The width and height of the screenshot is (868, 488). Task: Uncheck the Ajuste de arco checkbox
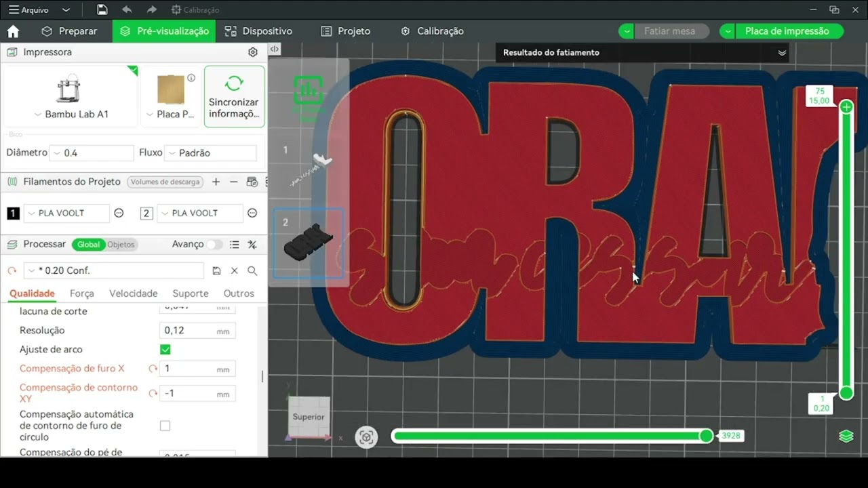coord(165,350)
